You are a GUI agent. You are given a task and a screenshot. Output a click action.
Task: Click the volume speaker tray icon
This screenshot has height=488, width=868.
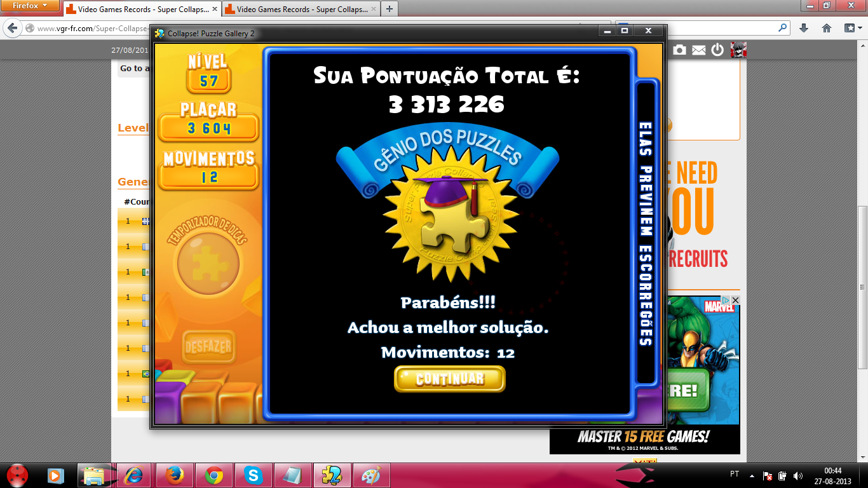798,475
